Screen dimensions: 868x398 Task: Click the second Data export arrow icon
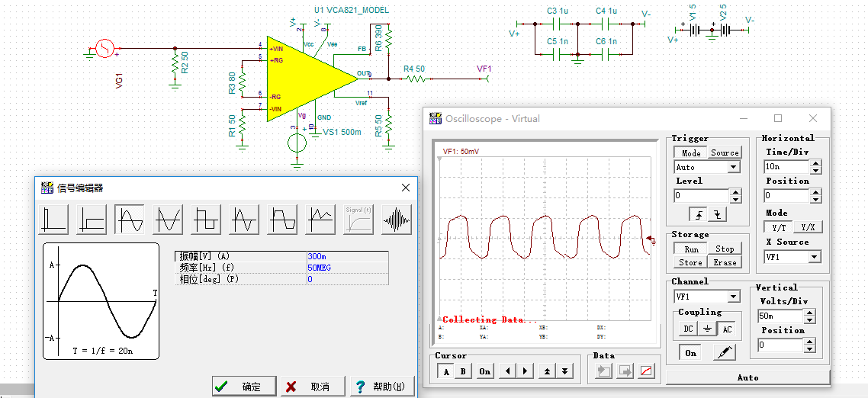tap(625, 371)
